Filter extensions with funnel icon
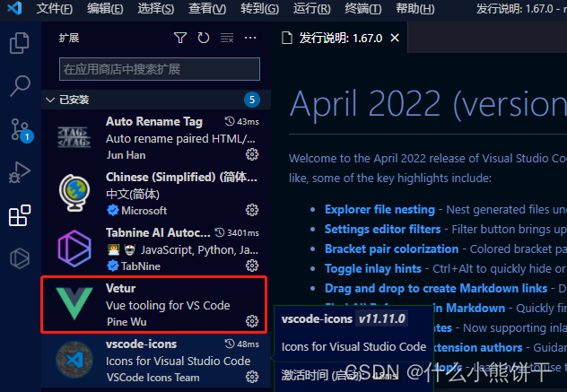 (180, 38)
